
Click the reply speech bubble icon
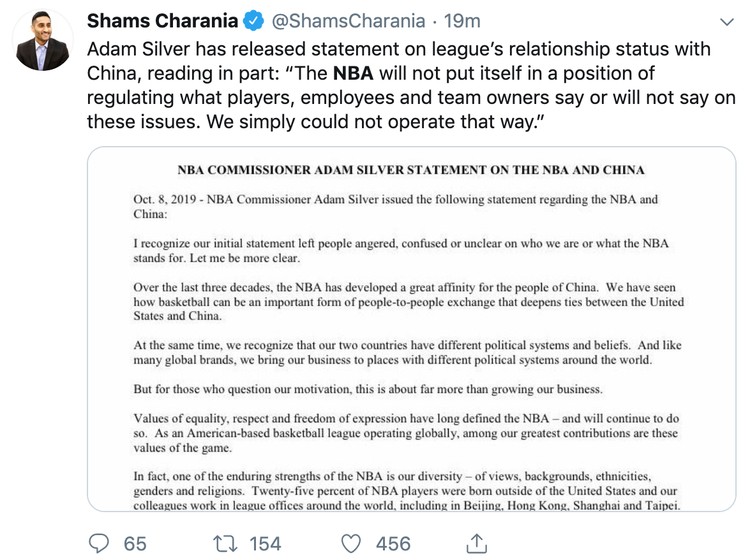98,543
